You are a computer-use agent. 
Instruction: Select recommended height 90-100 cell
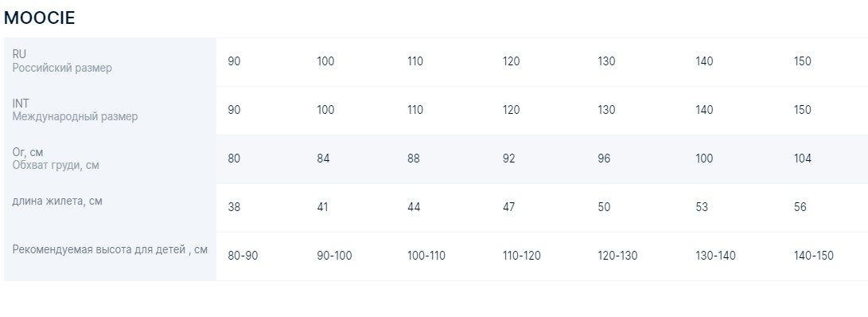pyautogui.click(x=334, y=256)
